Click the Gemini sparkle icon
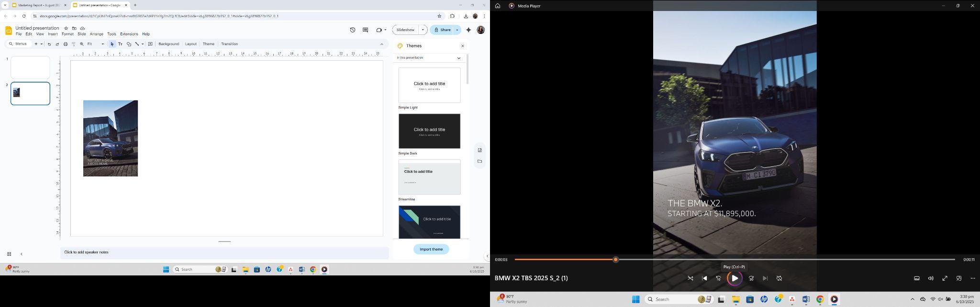The height and width of the screenshot is (307, 980). click(468, 30)
